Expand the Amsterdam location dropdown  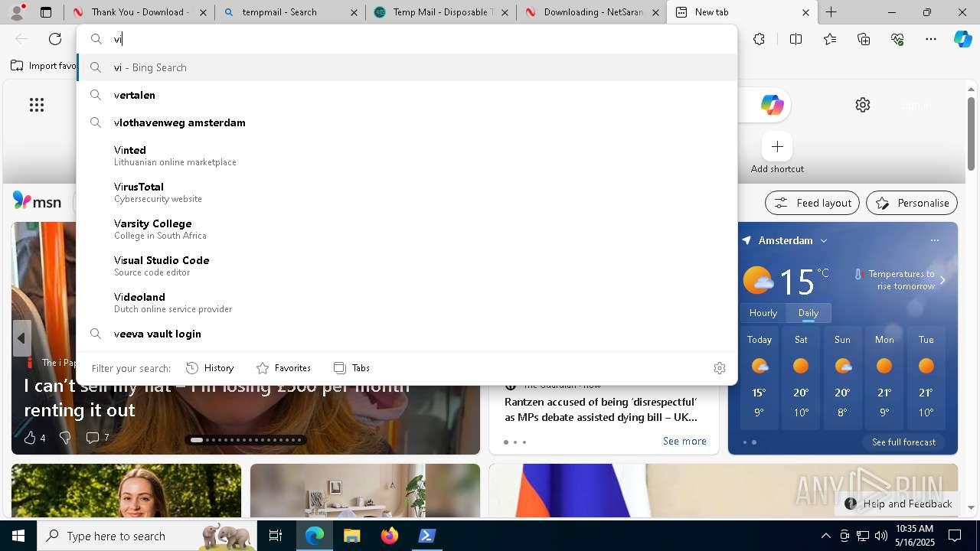[x=824, y=240]
